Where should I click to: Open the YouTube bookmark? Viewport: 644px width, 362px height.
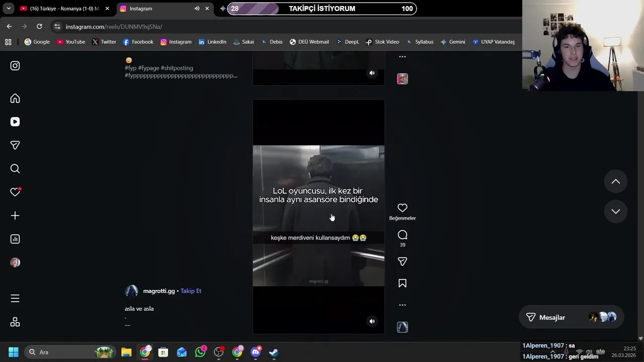coord(71,42)
